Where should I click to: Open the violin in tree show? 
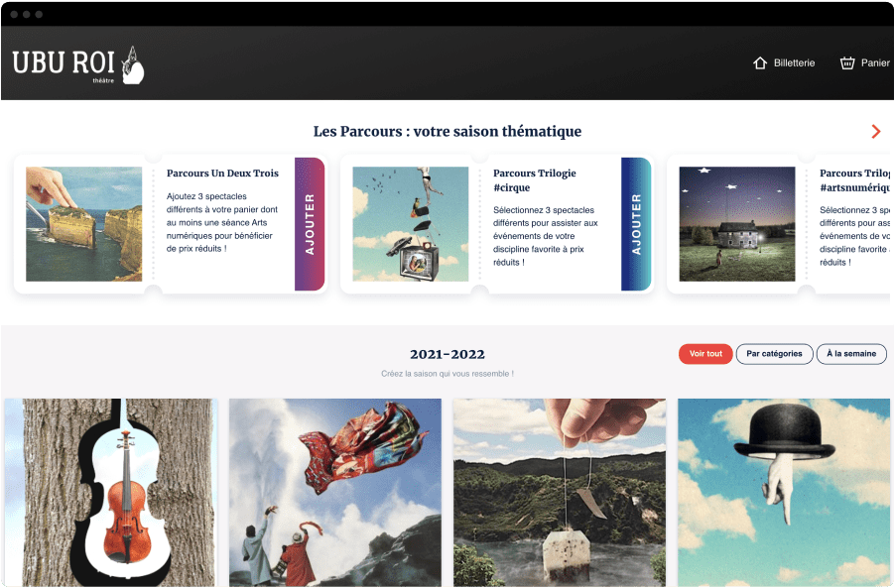pyautogui.click(x=110, y=492)
